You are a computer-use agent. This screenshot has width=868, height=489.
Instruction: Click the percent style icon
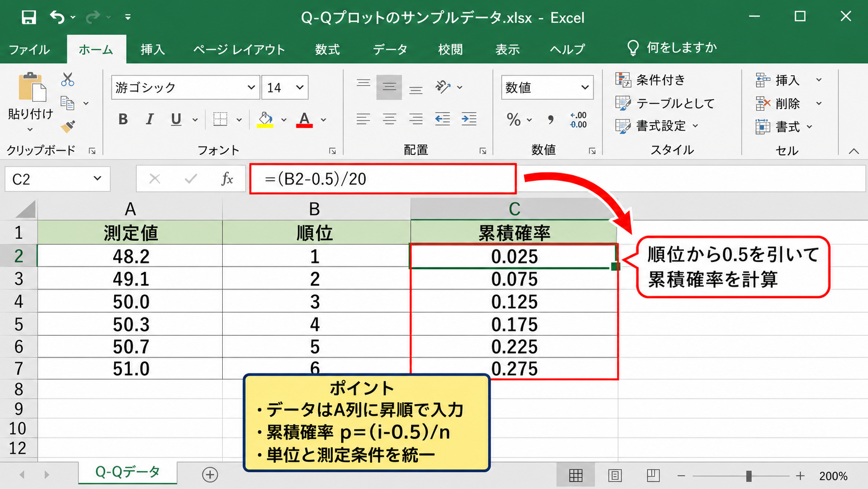(513, 120)
